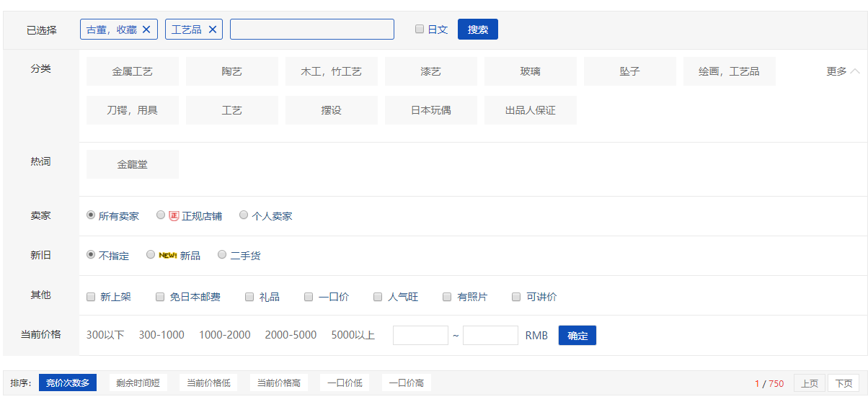This screenshot has height=407, width=868.
Task: Choose the 漆艺 category
Action: [431, 71]
